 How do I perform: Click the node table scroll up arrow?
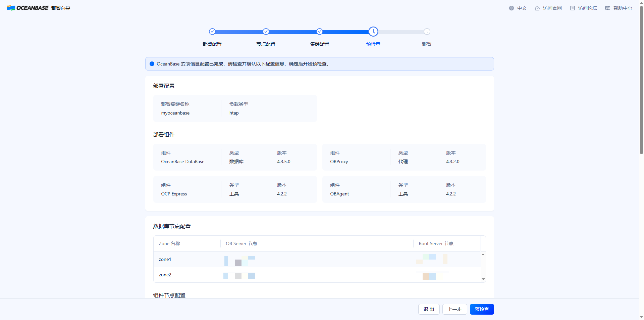(x=483, y=255)
